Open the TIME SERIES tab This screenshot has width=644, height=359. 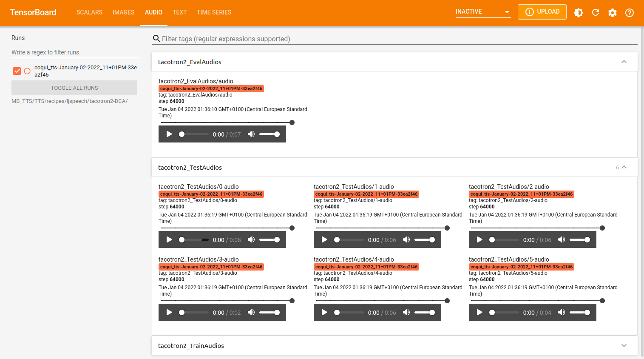pyautogui.click(x=214, y=12)
